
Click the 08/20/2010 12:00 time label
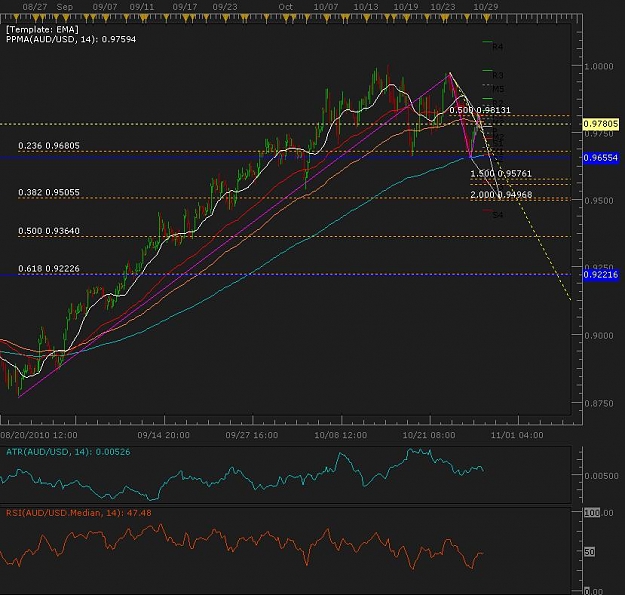(x=39, y=435)
